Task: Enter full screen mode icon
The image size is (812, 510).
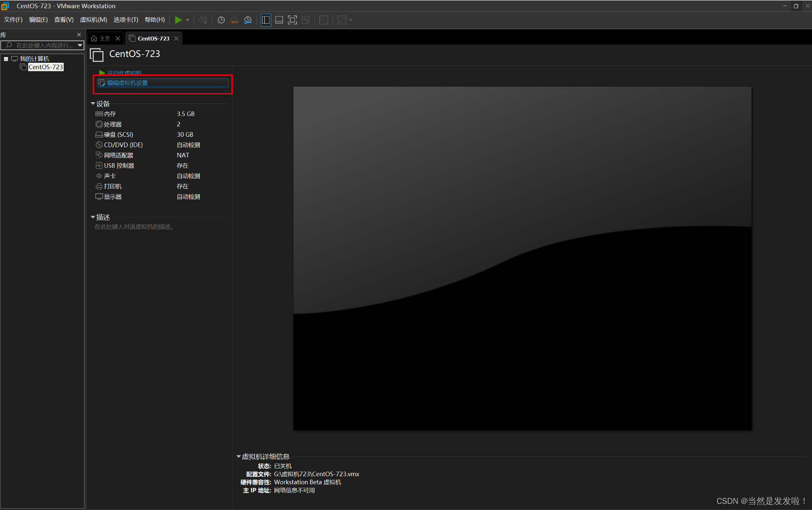Action: [292, 20]
